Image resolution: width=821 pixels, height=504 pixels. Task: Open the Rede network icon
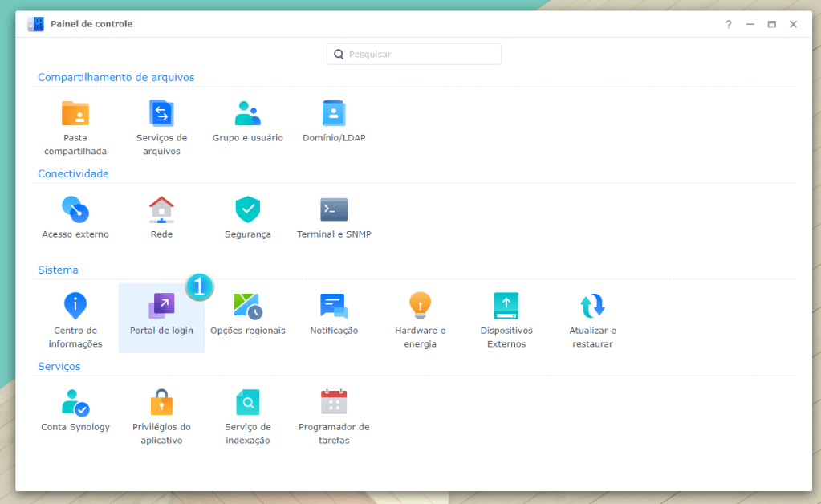pos(161,210)
